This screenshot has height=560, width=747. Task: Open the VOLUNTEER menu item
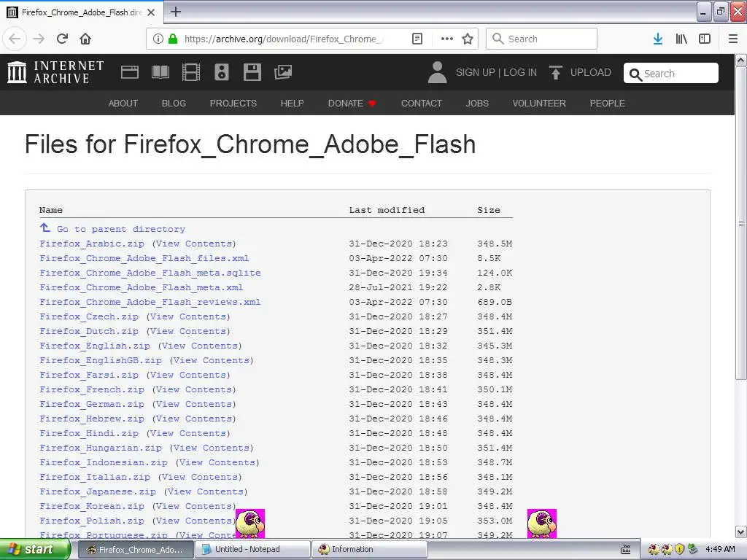(x=539, y=104)
